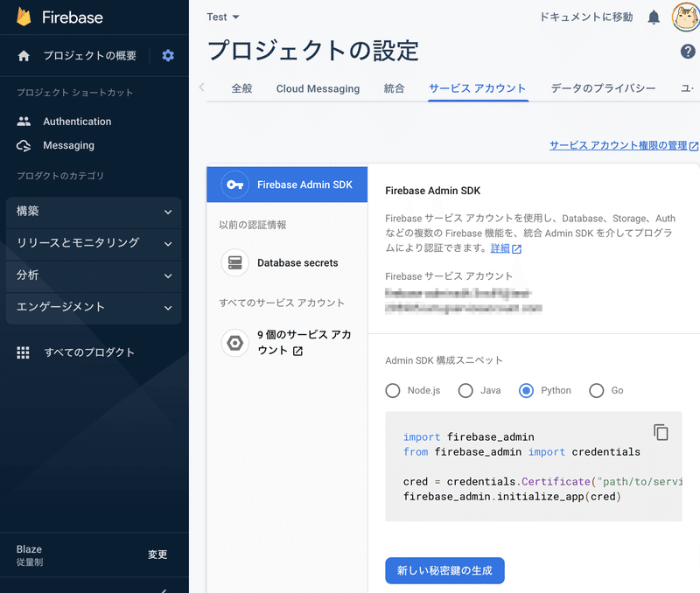Expand the 分析 category
This screenshot has width=700, height=593.
click(x=94, y=276)
